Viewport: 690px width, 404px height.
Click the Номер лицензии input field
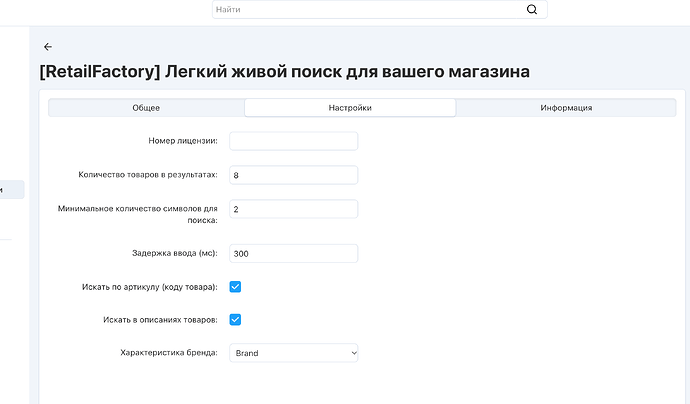coord(294,141)
